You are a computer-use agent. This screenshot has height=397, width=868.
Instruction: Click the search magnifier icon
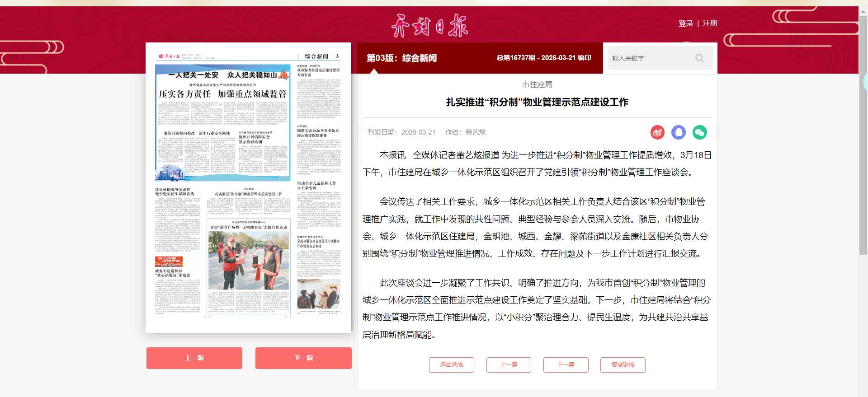click(x=699, y=58)
